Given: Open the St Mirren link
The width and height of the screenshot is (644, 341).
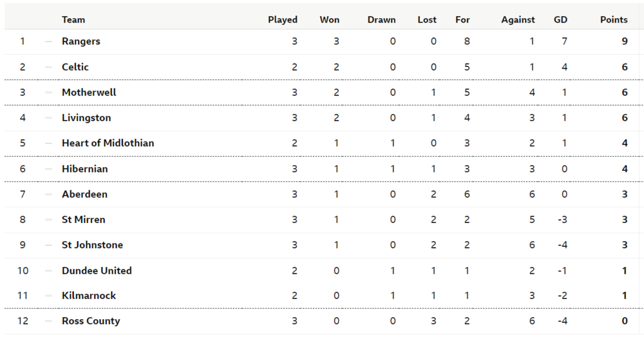Looking at the screenshot, I should pyautogui.click(x=83, y=220).
